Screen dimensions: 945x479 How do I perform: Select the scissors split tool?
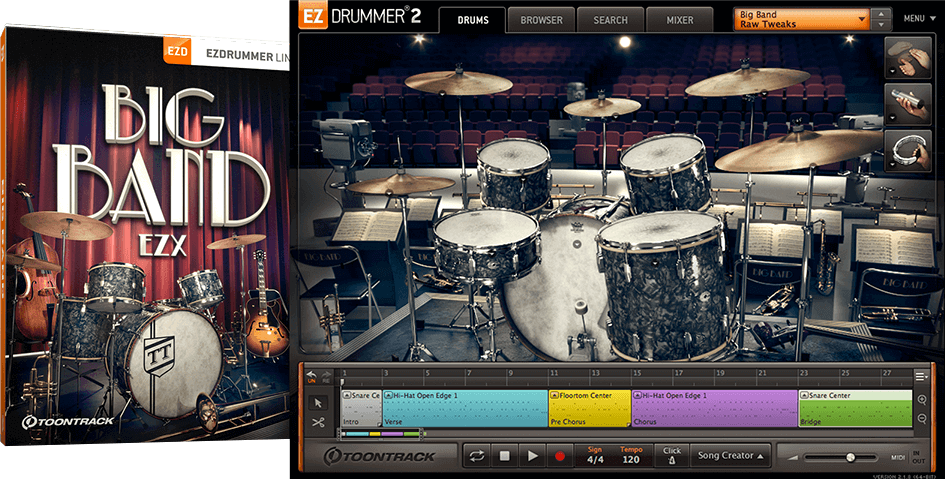319,423
